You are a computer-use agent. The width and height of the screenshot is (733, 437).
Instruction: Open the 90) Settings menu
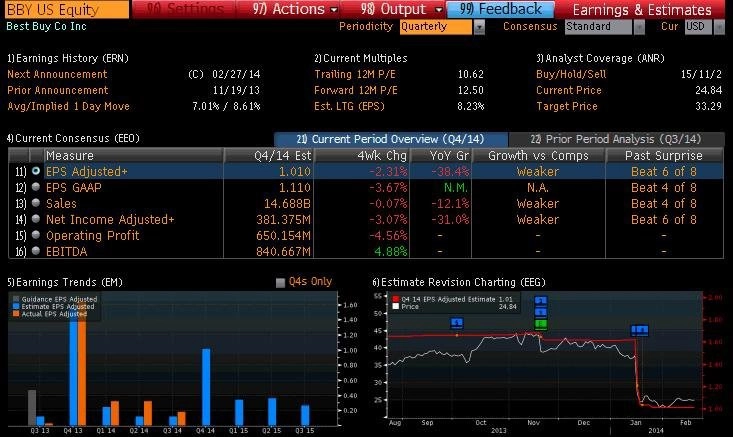[185, 9]
